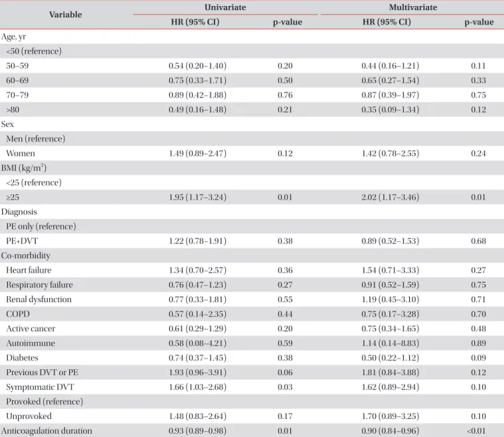Click multivariate HR '0.44 (0.16–1.21)'
Screen dimensions: 504x437
pos(390,66)
